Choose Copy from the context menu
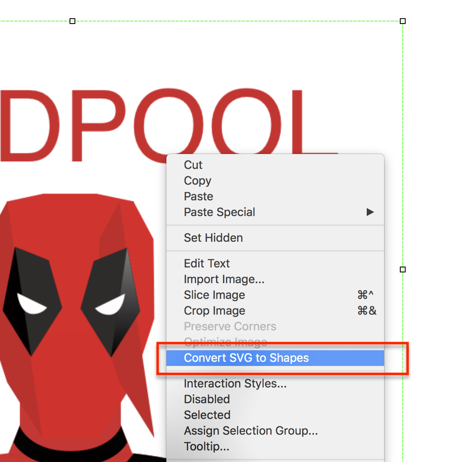Screen dimensions: 476x462 tap(275, 180)
